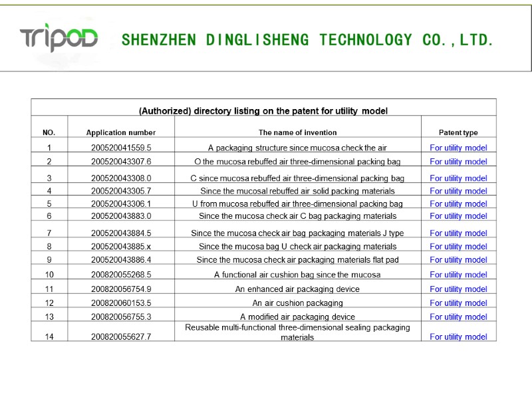Click row number 10 in NO. column
The height and width of the screenshot is (399, 532).
(49, 275)
